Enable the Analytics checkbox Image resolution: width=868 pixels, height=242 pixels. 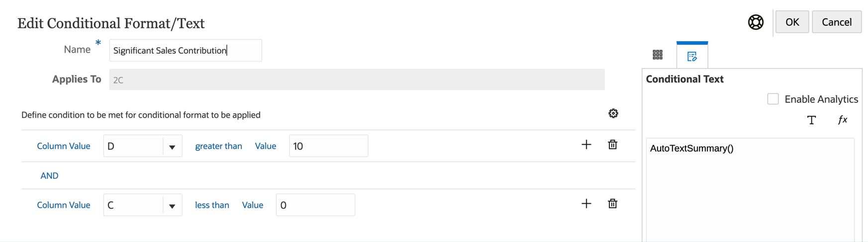point(773,99)
